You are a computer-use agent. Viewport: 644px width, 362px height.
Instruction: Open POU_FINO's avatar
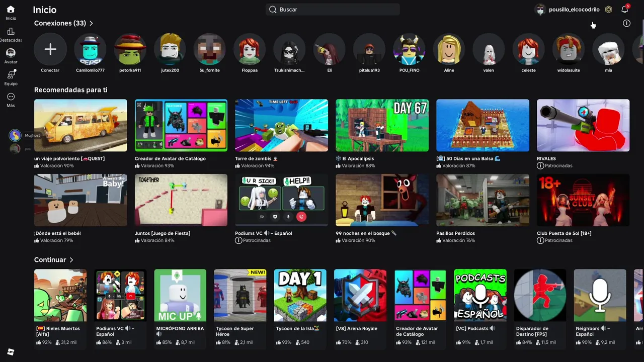409,49
